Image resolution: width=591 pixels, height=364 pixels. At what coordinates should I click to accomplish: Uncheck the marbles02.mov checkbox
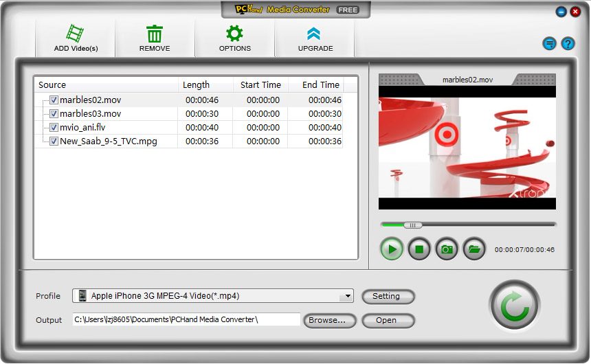[x=54, y=100]
